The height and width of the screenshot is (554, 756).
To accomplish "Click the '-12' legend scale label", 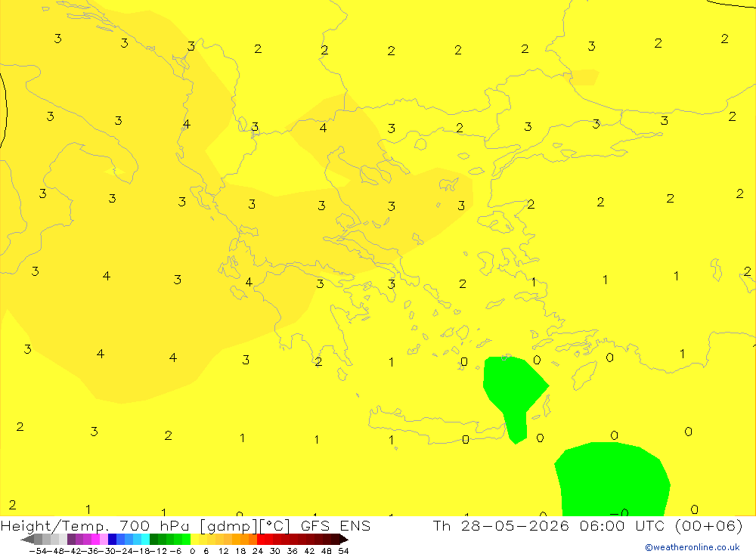I will point(158,551).
